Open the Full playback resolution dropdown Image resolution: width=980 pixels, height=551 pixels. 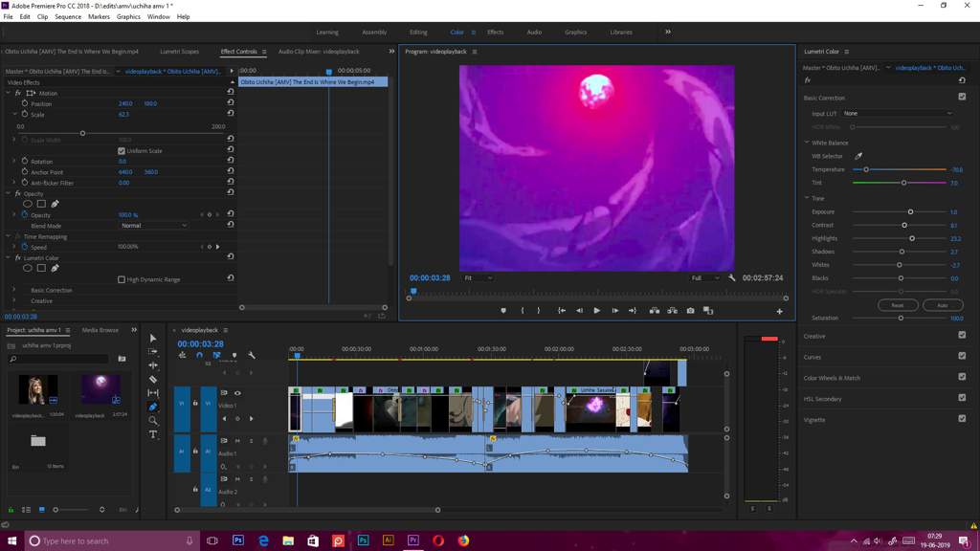coord(705,278)
